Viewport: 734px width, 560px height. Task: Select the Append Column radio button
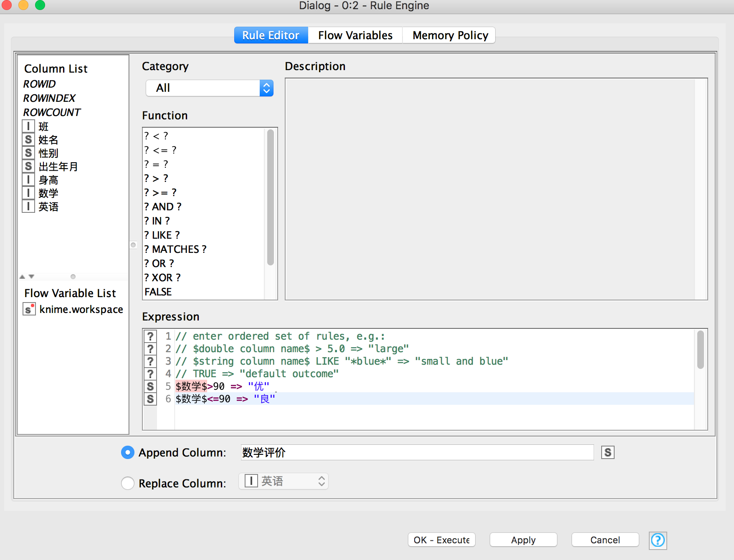pyautogui.click(x=127, y=452)
